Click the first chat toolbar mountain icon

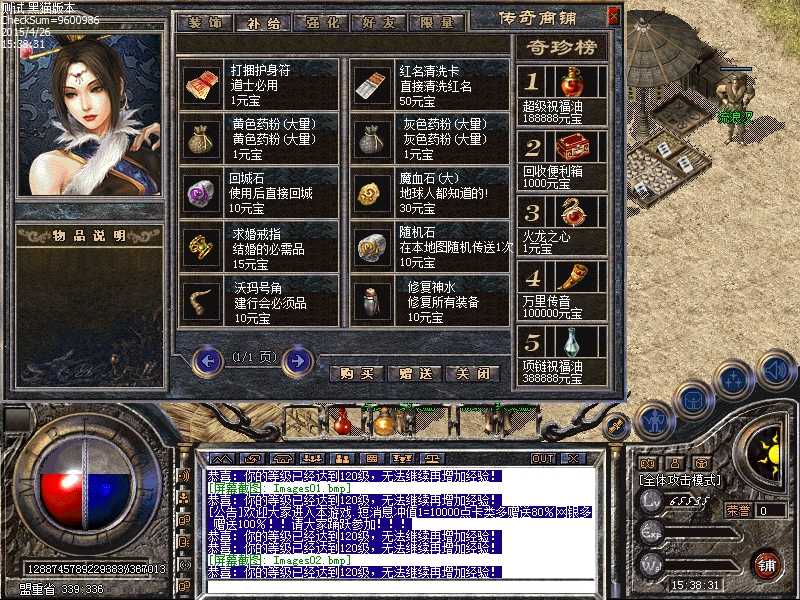click(221, 459)
